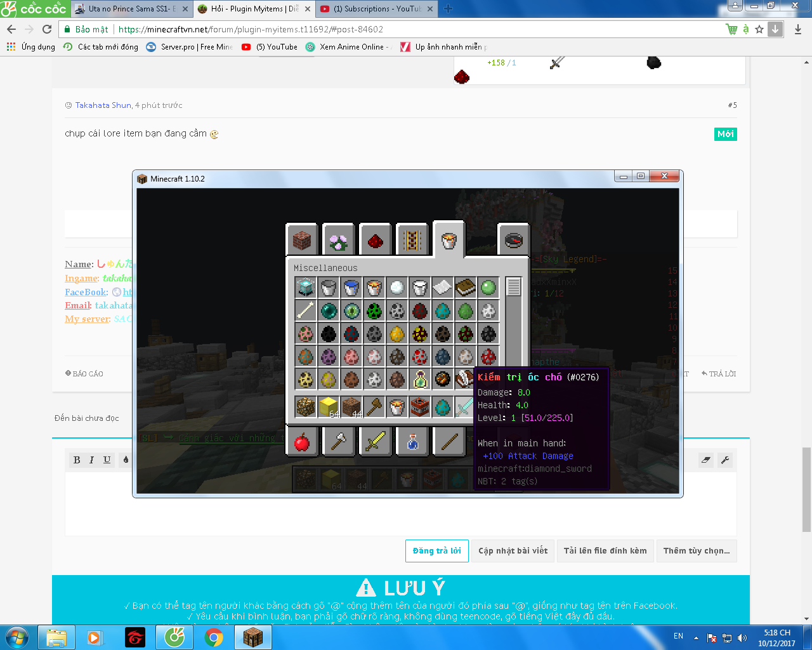The image size is (812, 650).
Task: Open the post permalink #5
Action: pyautogui.click(x=733, y=105)
